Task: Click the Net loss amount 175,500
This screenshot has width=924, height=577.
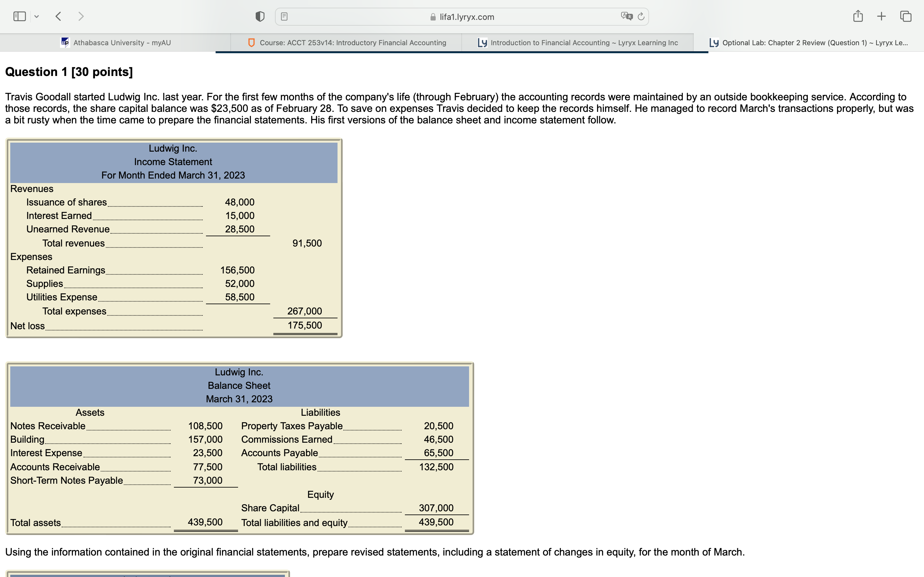Action: 304,325
